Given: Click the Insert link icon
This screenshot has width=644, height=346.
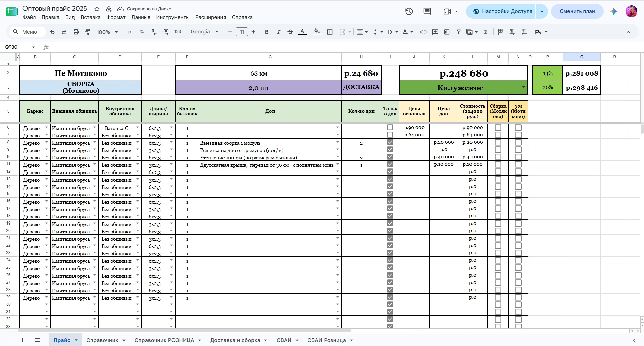Looking at the screenshot, I should pyautogui.click(x=424, y=32).
